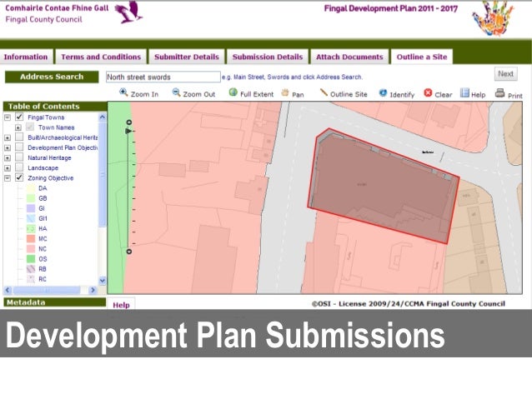Click the Full Extent globe icon
Viewport: 532px width, 399px height.
tap(233, 93)
